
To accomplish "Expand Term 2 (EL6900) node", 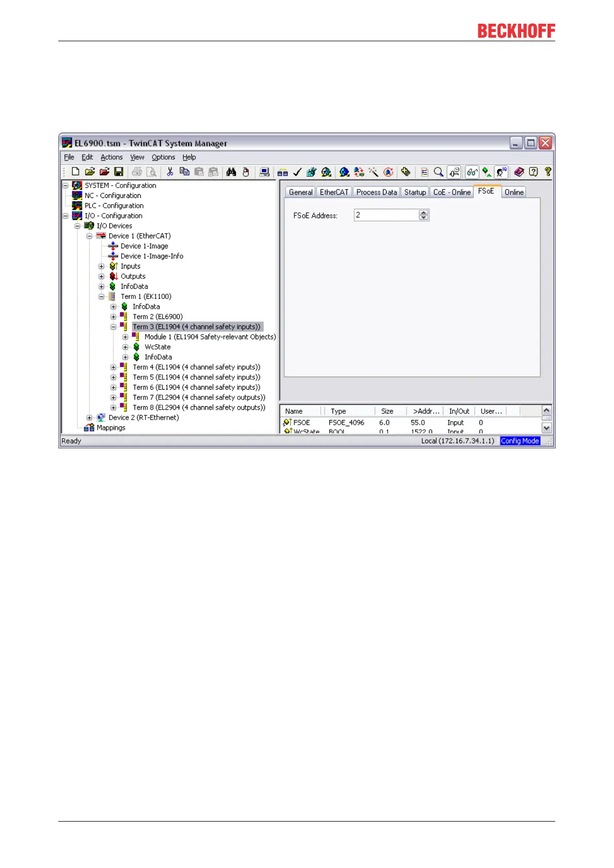I will [x=113, y=316].
